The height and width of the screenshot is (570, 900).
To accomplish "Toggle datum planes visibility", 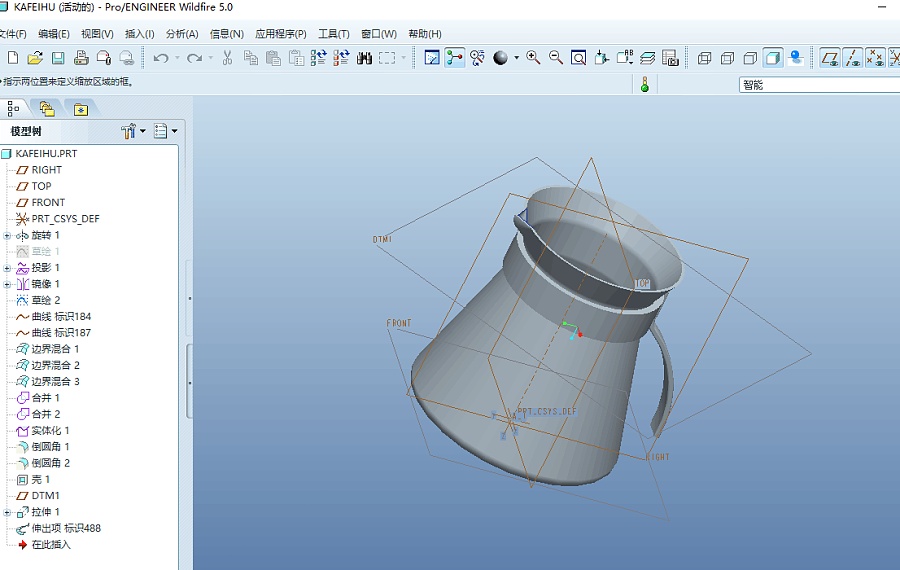I will (830, 58).
